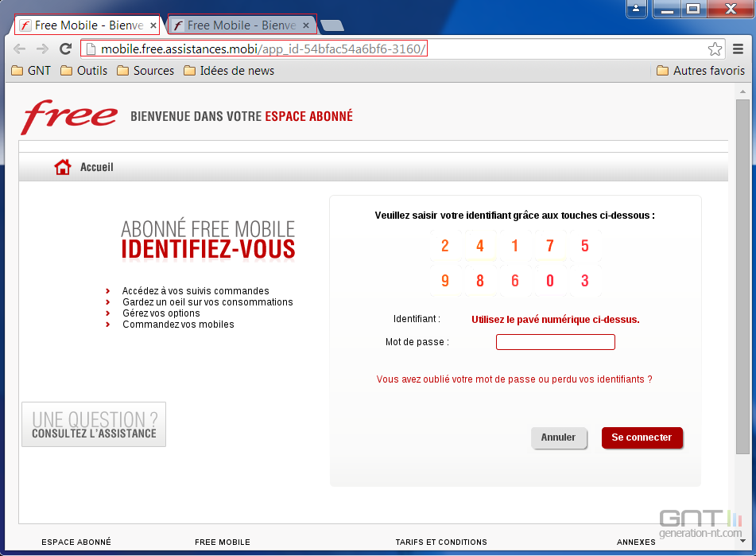Open Outils bookmarks folder
Image resolution: width=756 pixels, height=556 pixels.
coord(84,71)
